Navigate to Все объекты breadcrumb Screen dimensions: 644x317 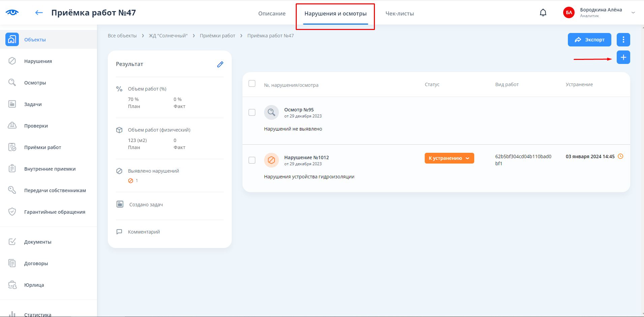tap(122, 36)
